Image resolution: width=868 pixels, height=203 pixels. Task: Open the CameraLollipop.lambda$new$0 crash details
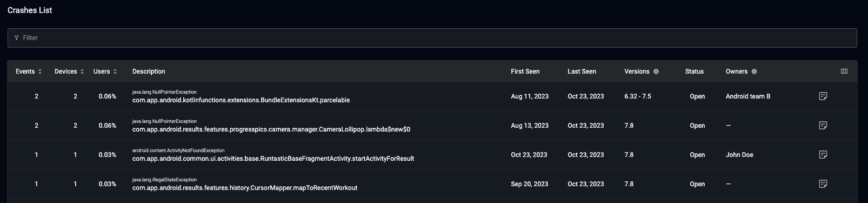pyautogui.click(x=271, y=129)
